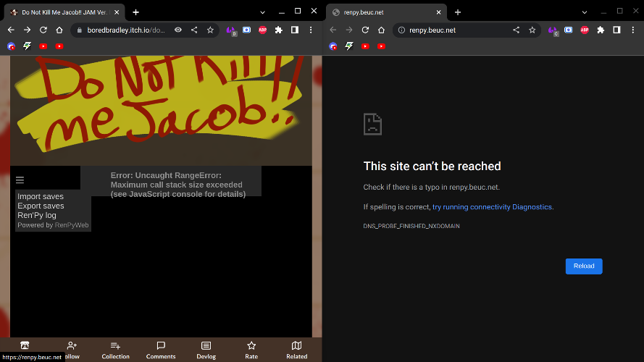This screenshot has height=362, width=644.
Task: Open itch.io store icon in bottom bar
Action: pyautogui.click(x=25, y=345)
